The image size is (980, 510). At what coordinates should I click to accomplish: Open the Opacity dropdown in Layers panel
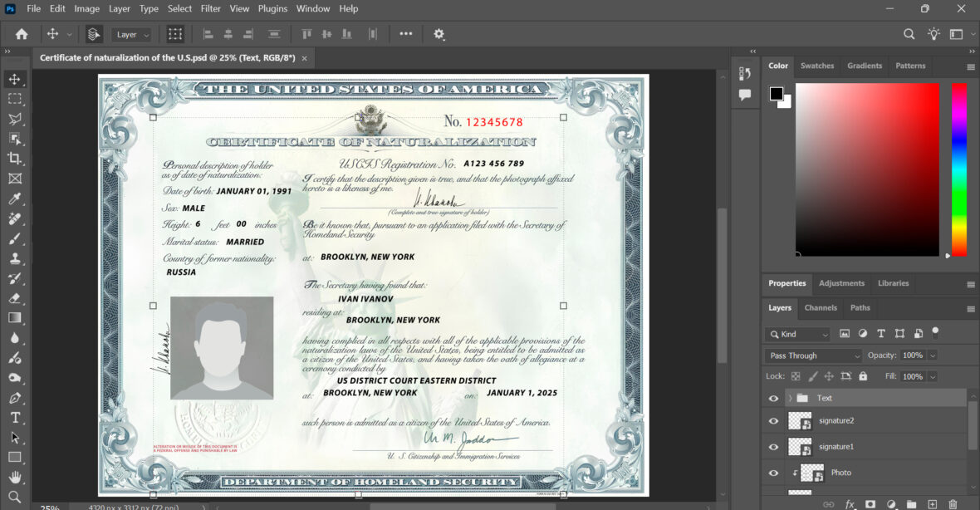933,355
